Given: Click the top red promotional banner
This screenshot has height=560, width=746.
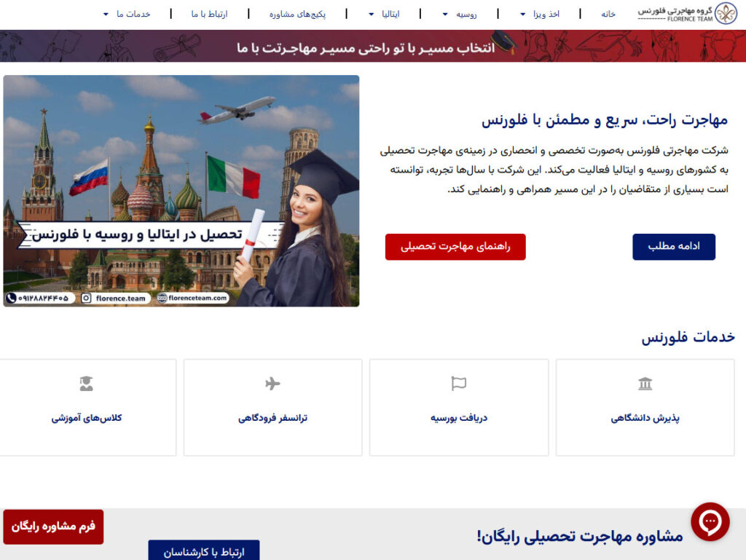Looking at the screenshot, I should point(373,46).
